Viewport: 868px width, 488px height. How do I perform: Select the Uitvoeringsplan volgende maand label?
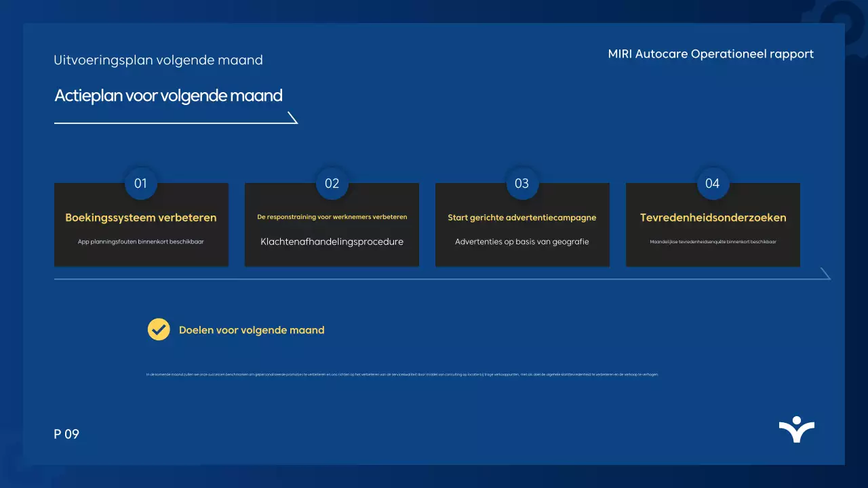pos(159,60)
